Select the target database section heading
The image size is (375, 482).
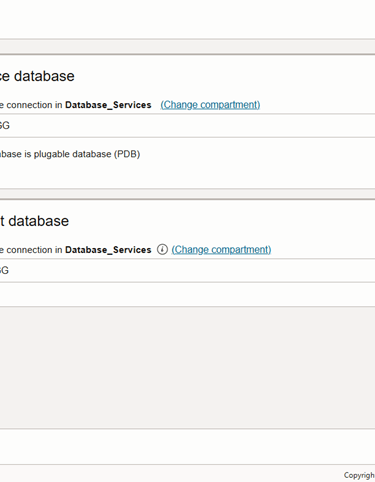(x=34, y=221)
